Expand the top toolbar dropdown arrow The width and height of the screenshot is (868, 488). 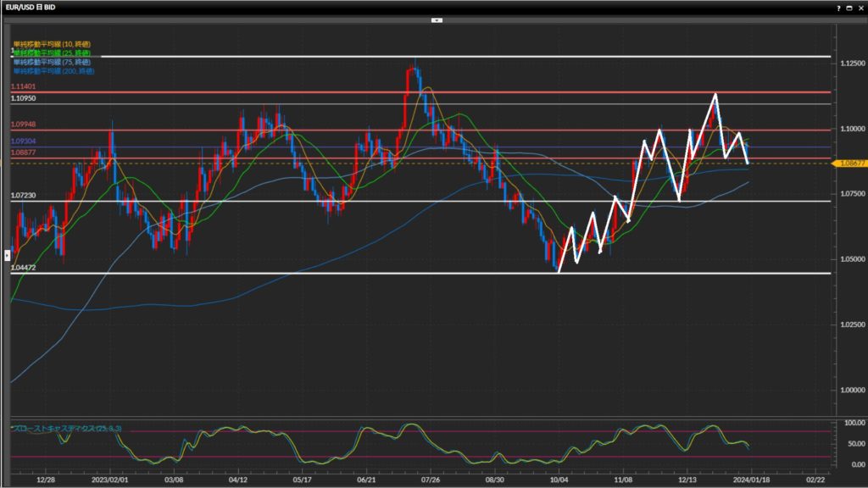(437, 19)
